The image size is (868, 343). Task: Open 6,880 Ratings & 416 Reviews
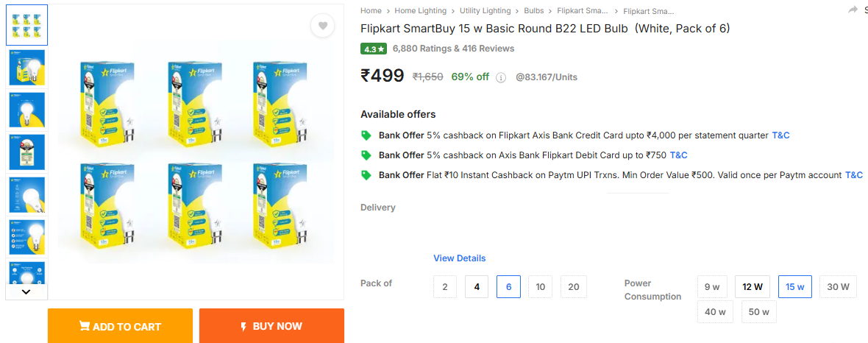(453, 49)
